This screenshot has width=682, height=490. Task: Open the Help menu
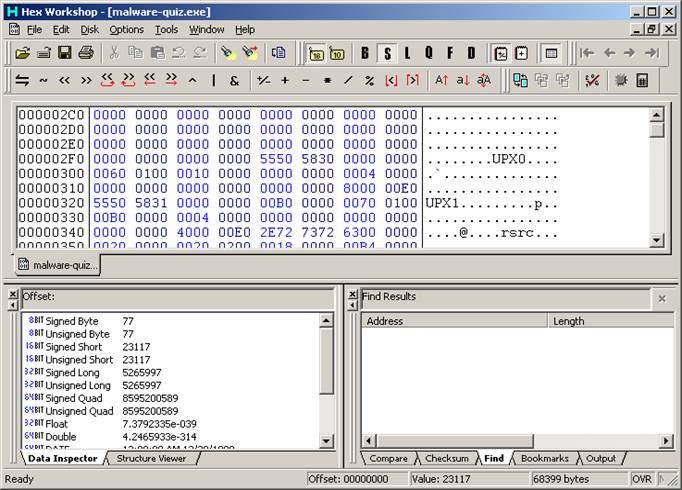(x=245, y=30)
